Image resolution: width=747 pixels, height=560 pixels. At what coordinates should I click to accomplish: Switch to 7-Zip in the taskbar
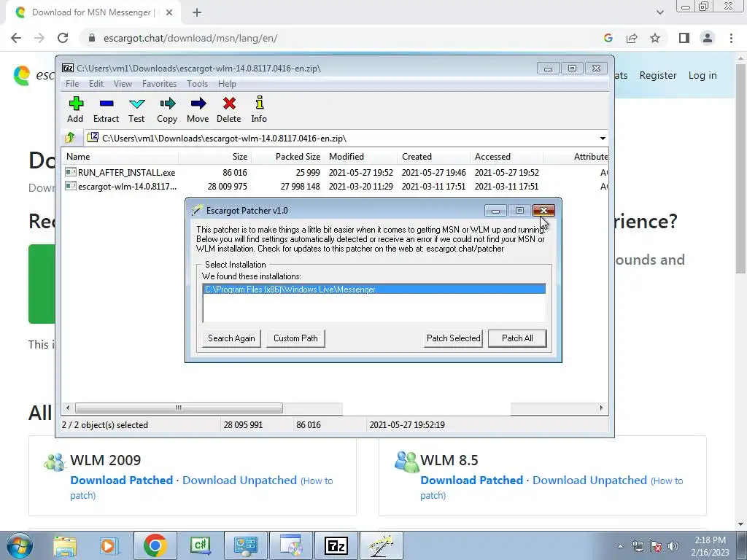[336, 545]
